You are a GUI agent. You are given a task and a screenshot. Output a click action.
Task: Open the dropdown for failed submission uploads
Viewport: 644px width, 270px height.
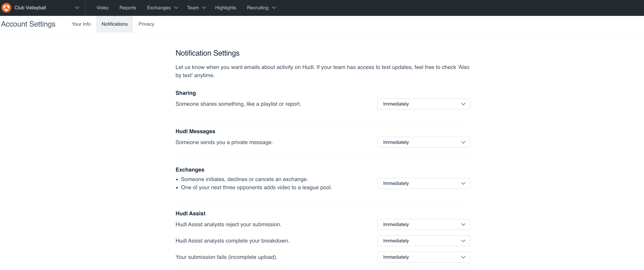(x=423, y=257)
